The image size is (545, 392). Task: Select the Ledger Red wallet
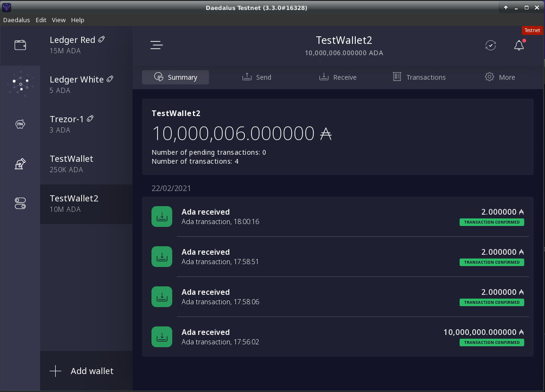[x=86, y=45]
